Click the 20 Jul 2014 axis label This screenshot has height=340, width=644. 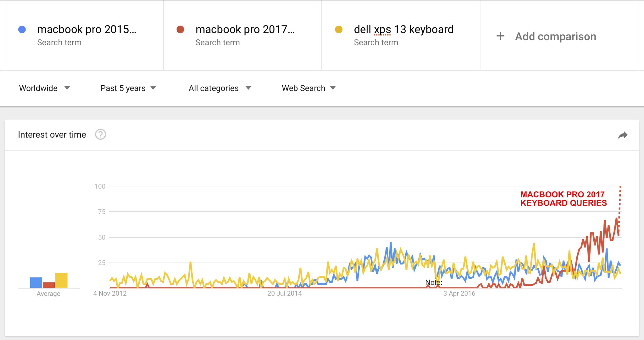[285, 293]
